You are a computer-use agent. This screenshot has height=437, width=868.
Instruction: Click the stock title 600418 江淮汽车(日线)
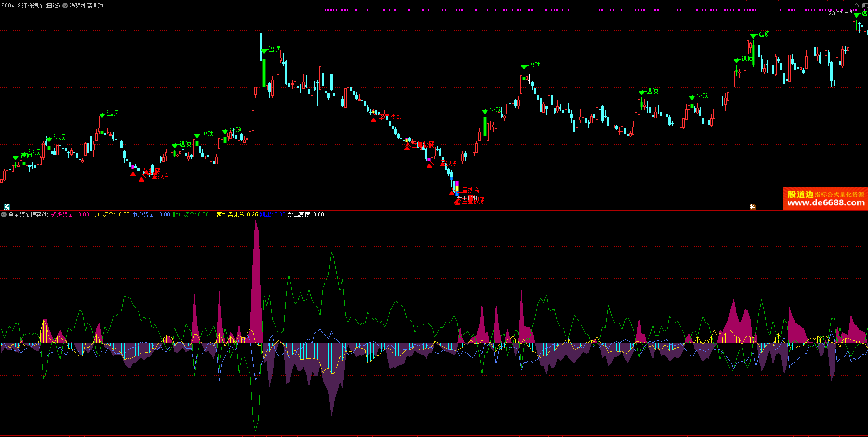[31, 6]
